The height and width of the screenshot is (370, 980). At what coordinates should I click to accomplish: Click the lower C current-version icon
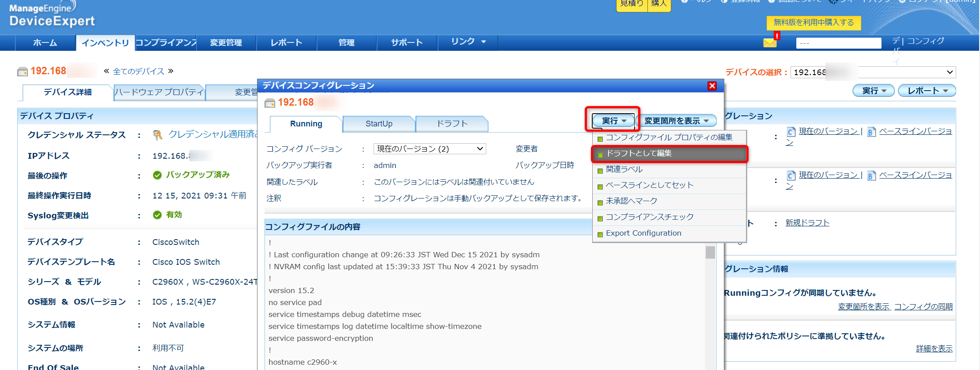[x=791, y=175]
